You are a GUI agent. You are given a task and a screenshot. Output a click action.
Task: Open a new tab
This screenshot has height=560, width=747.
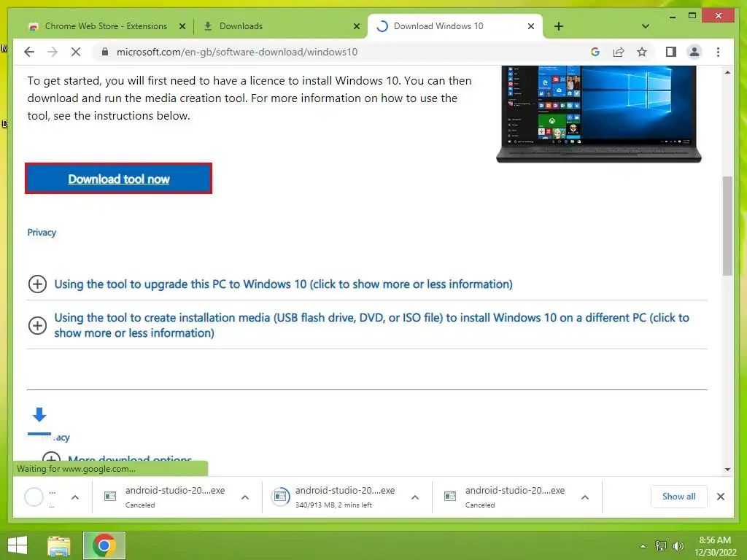(x=559, y=26)
